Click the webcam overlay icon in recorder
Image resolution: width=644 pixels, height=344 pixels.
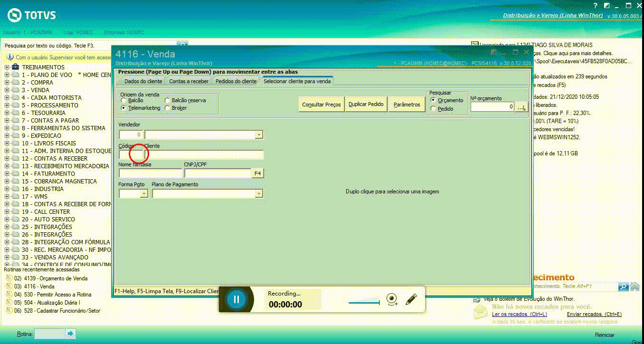[x=392, y=299]
